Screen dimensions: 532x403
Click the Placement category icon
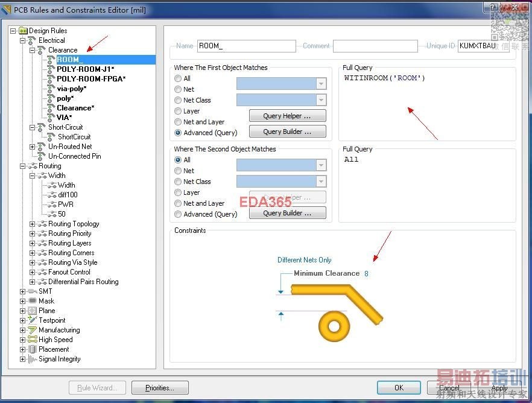[32, 349]
